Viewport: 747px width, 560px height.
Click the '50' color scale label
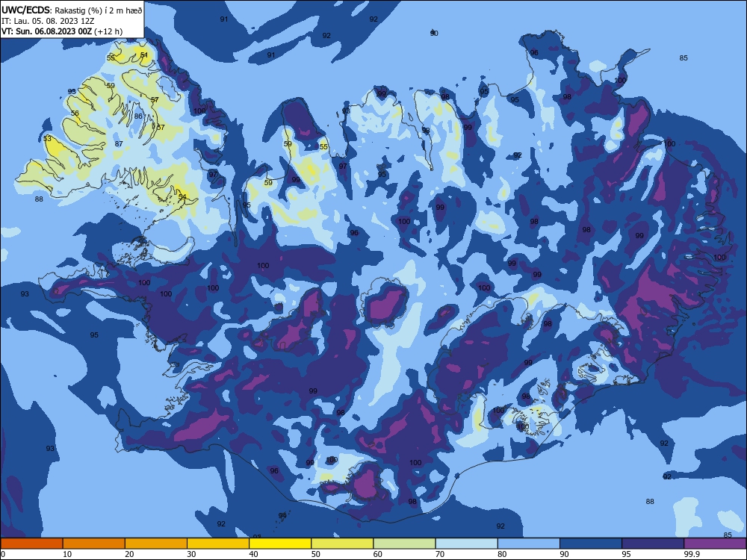pos(316,554)
